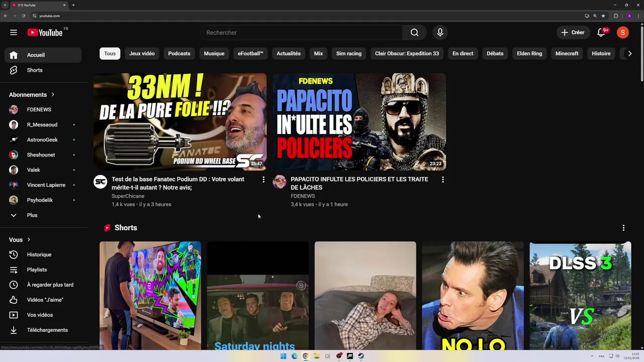
Task: Go to Accueil in sidebar
Action: click(43, 55)
